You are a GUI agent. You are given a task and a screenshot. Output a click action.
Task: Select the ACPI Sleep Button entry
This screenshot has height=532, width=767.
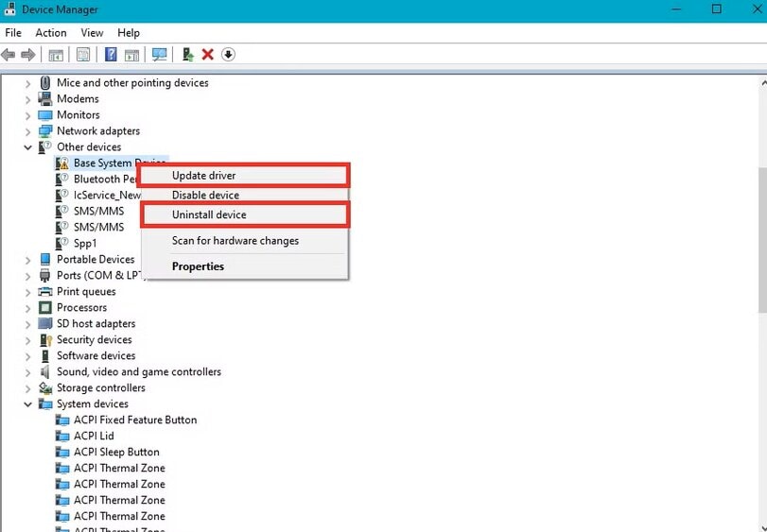[x=116, y=452]
